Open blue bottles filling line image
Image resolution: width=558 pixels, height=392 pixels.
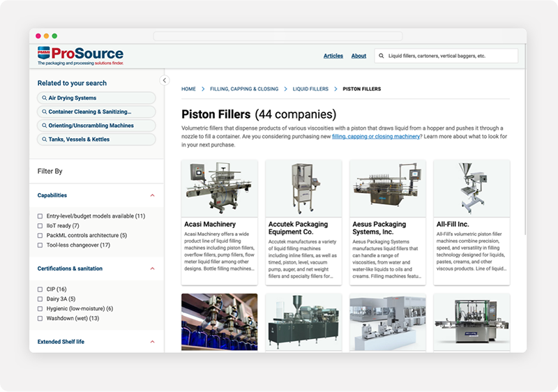click(x=220, y=322)
